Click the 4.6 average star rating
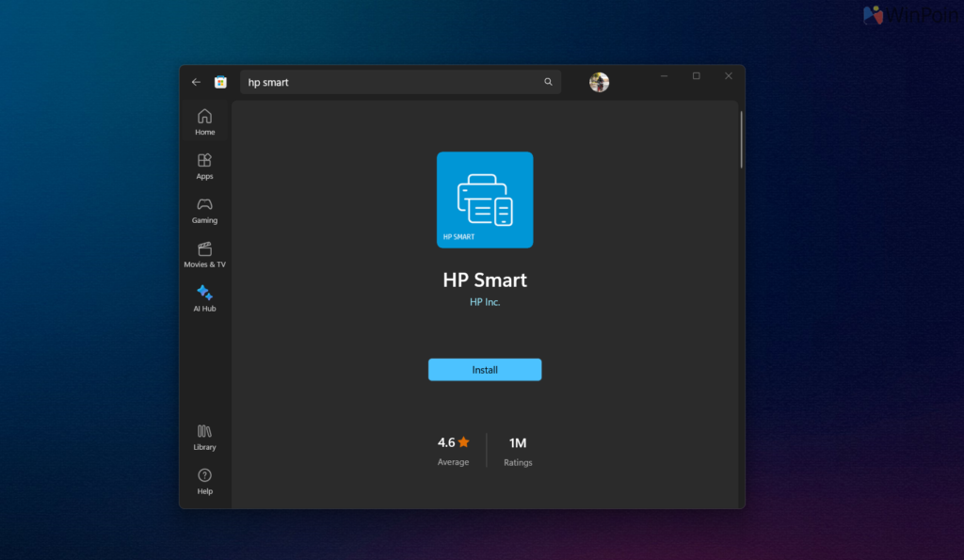The height and width of the screenshot is (560, 964). [x=453, y=442]
